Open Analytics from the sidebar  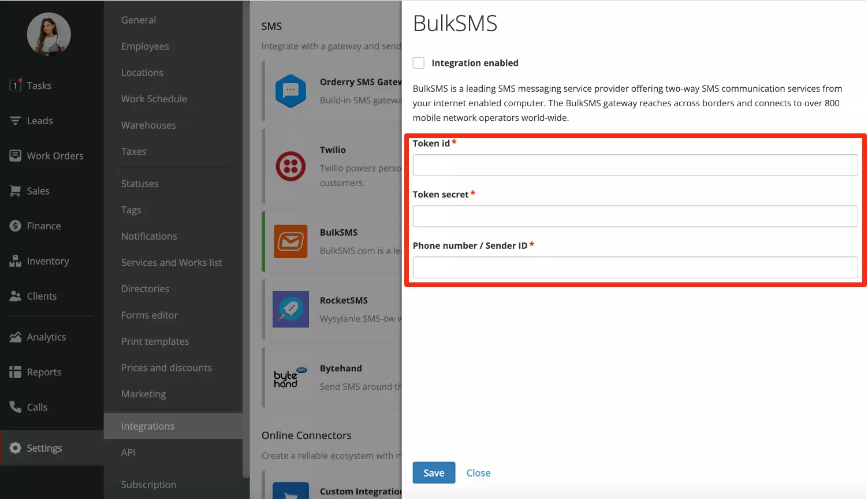coord(46,337)
